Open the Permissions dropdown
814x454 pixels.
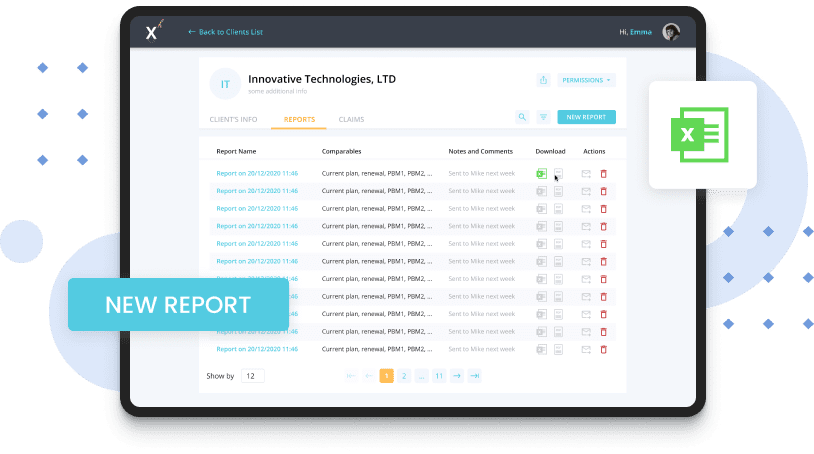coord(586,80)
